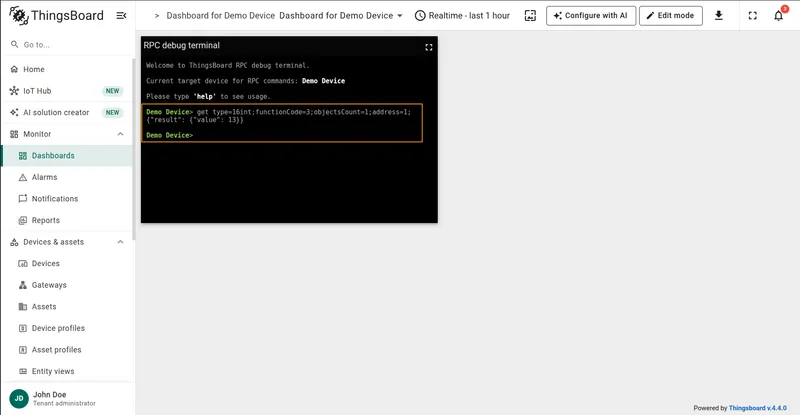Click the clock time window icon
Image resolution: width=800 pixels, height=415 pixels.
420,16
